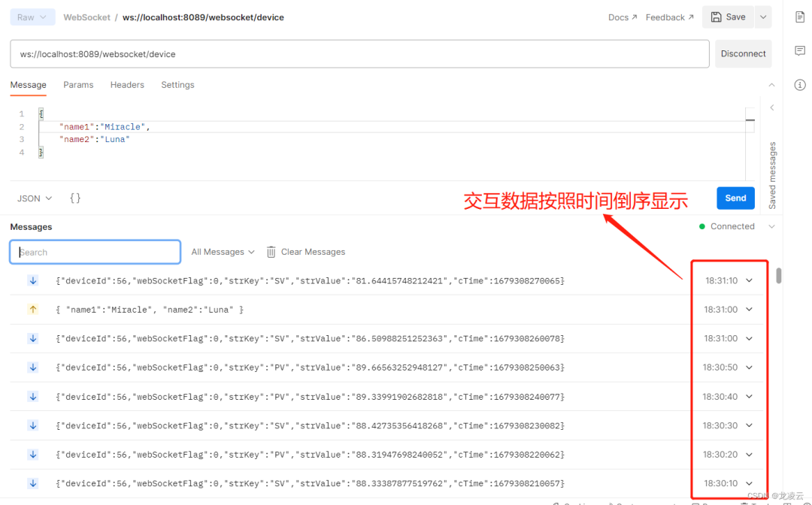
Task: Open the Docs link
Action: (x=623, y=17)
